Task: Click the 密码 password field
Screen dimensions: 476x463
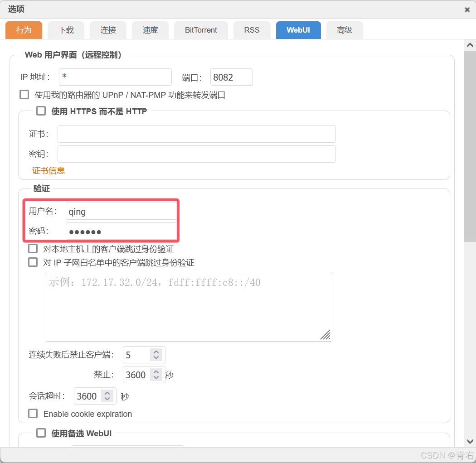Action: coord(121,231)
